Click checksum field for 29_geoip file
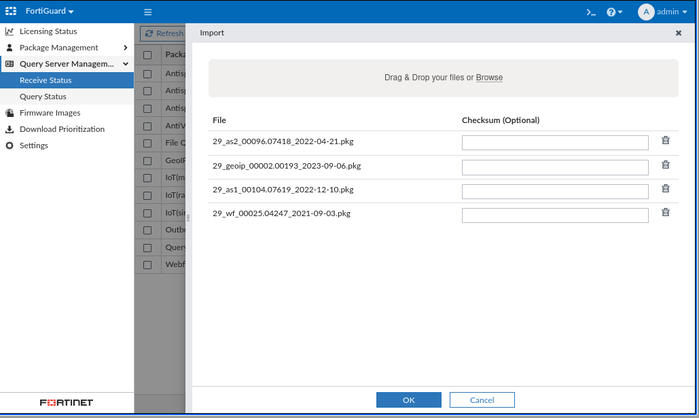The height and width of the screenshot is (418, 699). tap(555, 167)
